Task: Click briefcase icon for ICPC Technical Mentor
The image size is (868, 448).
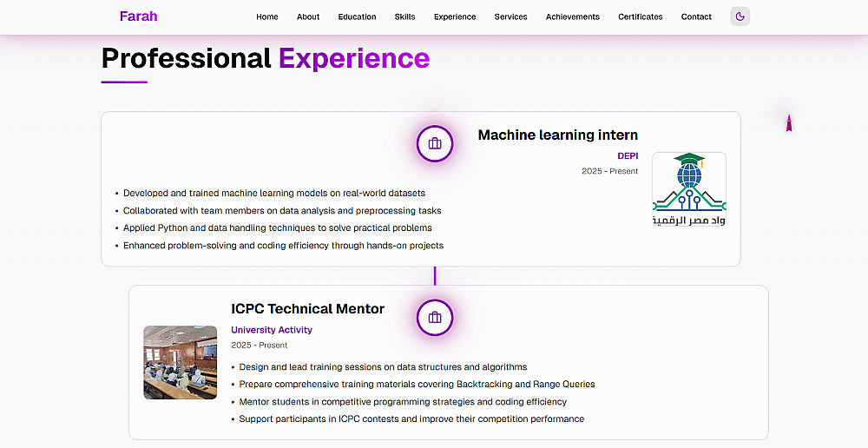Action: 435,317
